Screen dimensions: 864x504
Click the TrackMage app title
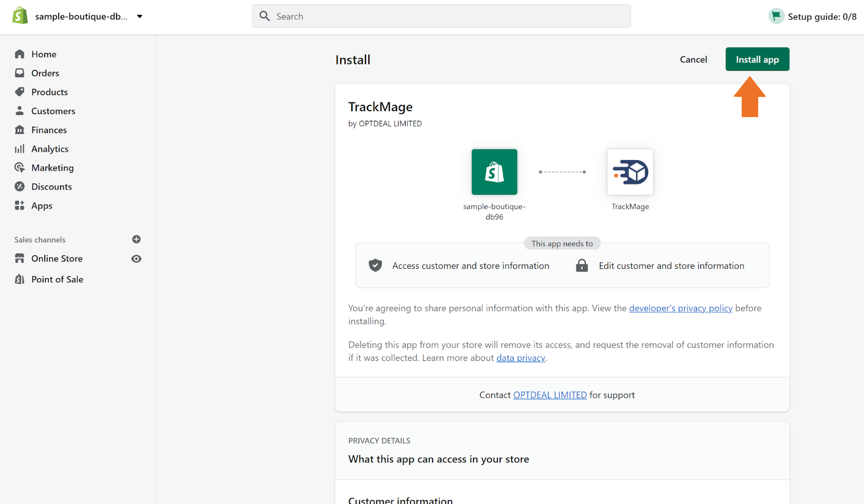(380, 107)
